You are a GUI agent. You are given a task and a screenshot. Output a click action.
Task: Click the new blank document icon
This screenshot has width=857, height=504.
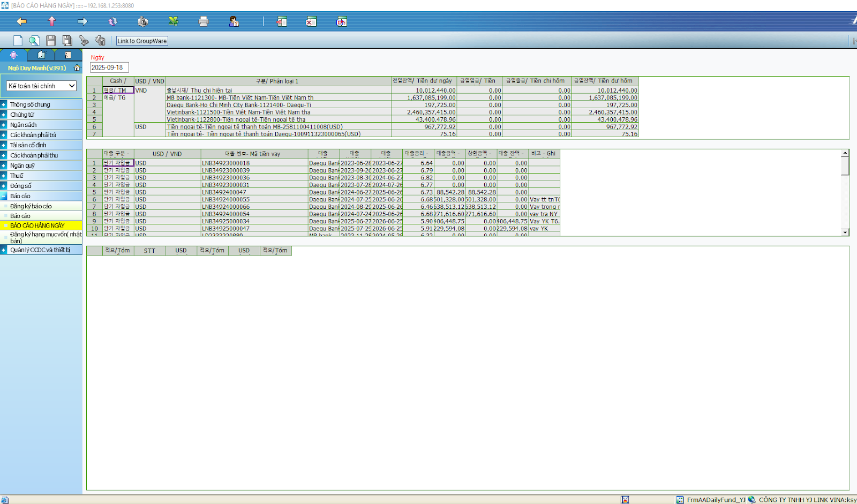point(18,41)
